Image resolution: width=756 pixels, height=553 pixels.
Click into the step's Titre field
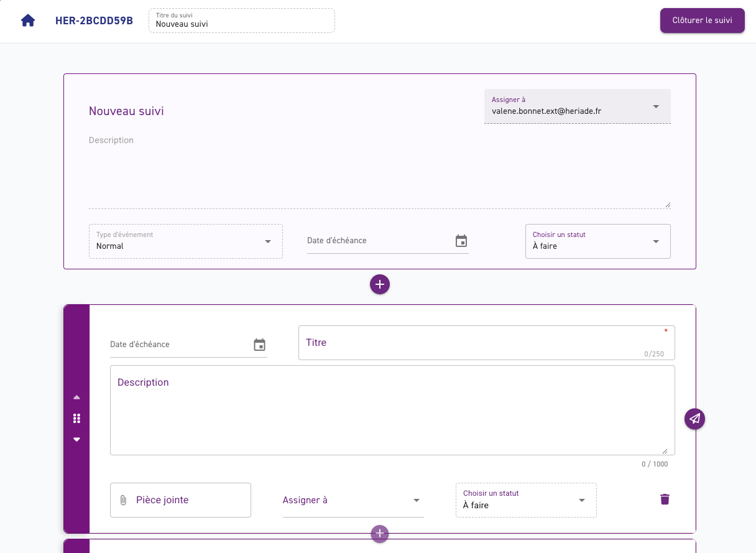487,343
